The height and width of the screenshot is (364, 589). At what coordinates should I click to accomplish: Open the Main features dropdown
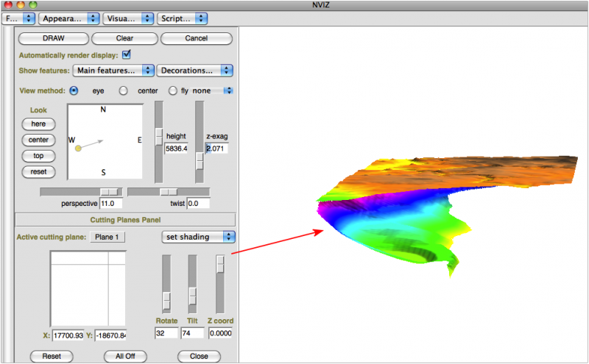point(113,71)
